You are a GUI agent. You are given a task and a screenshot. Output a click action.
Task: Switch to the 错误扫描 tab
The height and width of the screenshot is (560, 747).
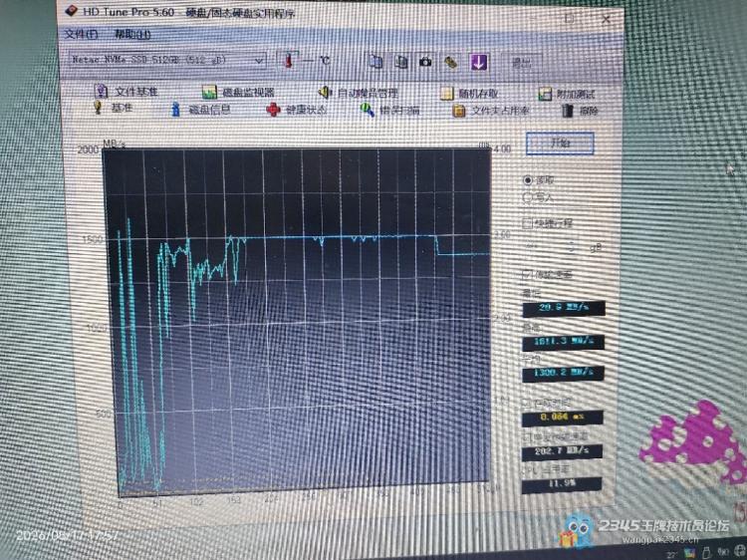(390, 111)
